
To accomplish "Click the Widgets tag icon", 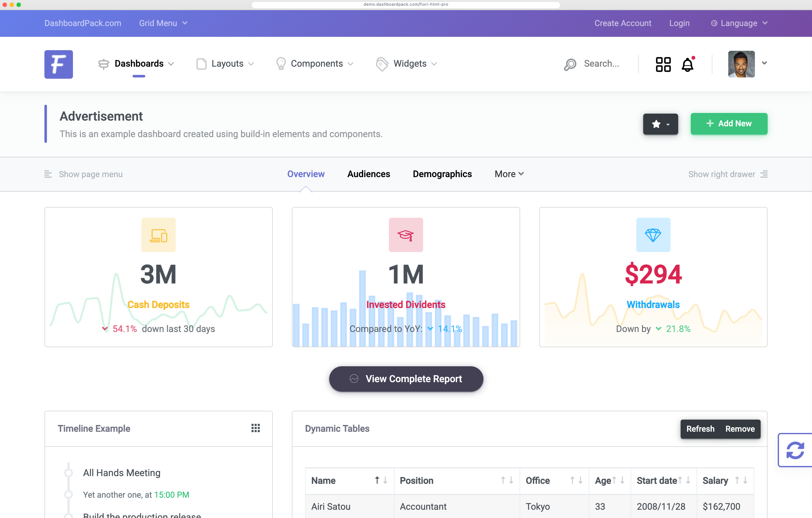I will click(x=382, y=64).
